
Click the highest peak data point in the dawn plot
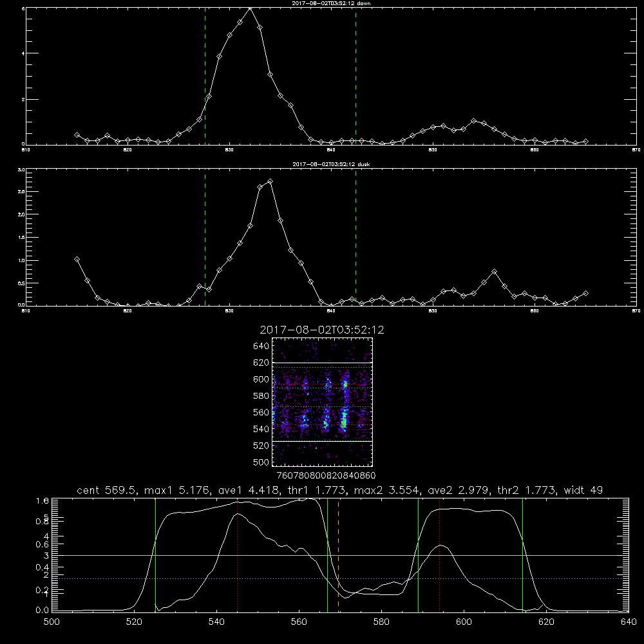pos(250,8)
